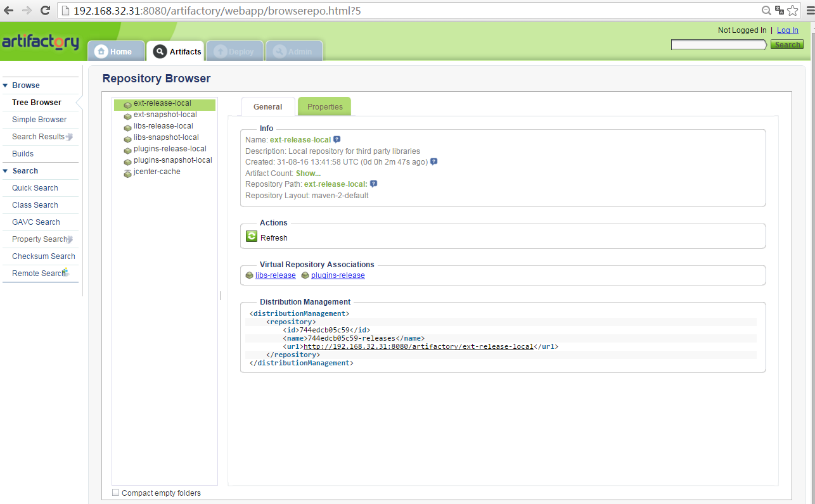815x504 pixels.
Task: Open the Admin tab
Action: click(x=294, y=51)
